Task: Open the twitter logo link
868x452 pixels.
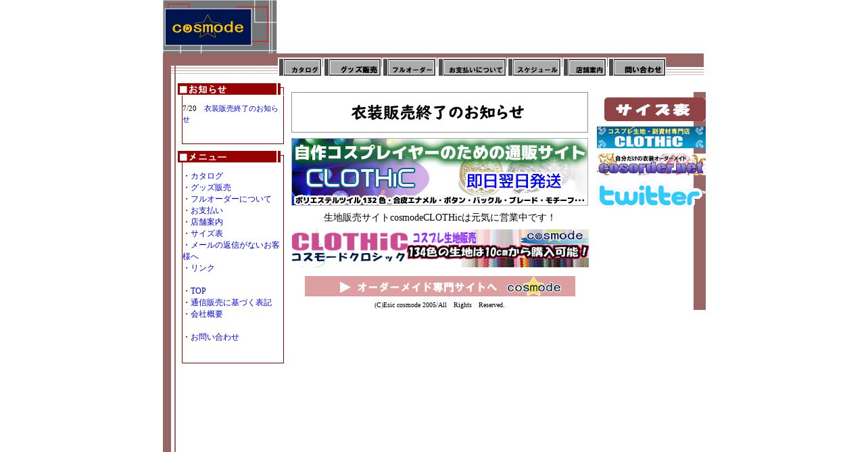Action: point(651,195)
